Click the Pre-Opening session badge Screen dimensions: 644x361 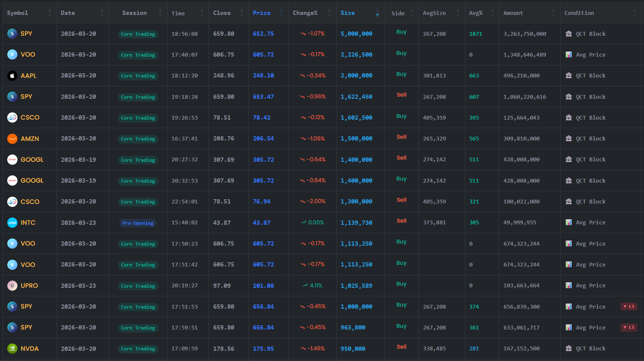point(138,223)
